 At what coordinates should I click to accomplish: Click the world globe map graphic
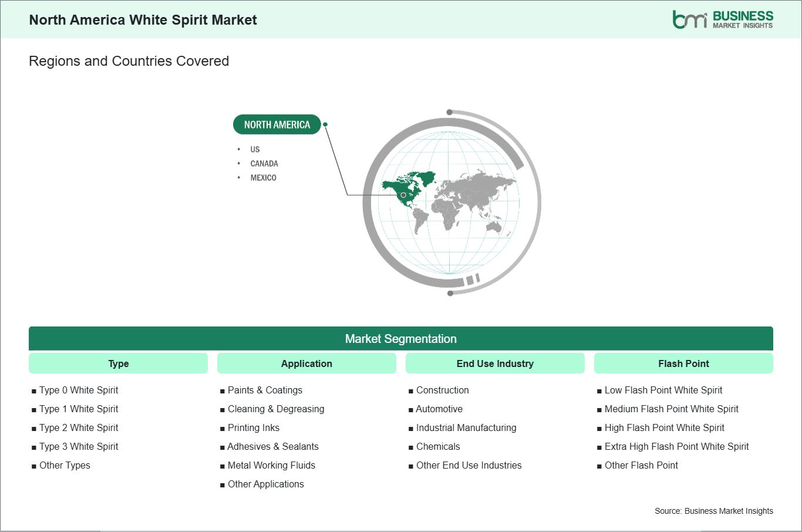[451, 203]
